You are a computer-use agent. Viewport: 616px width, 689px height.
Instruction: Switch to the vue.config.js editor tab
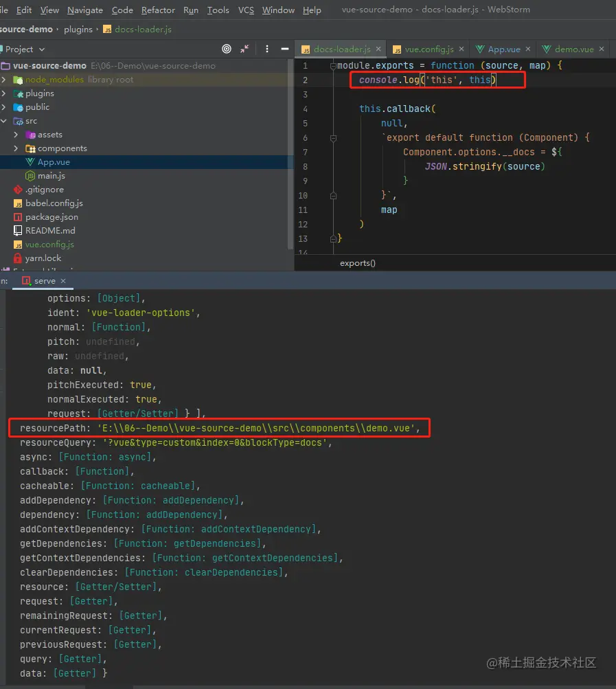click(429, 49)
